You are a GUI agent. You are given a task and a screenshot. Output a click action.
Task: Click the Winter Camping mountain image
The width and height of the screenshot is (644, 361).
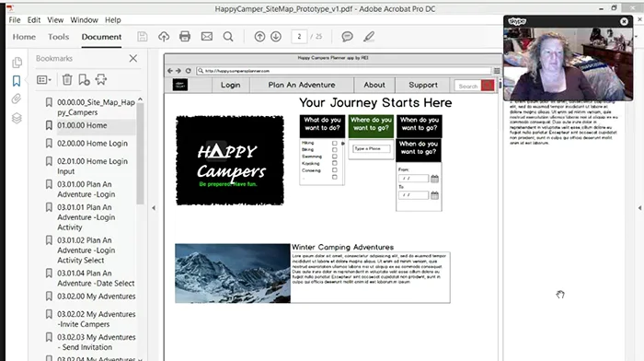coord(233,274)
